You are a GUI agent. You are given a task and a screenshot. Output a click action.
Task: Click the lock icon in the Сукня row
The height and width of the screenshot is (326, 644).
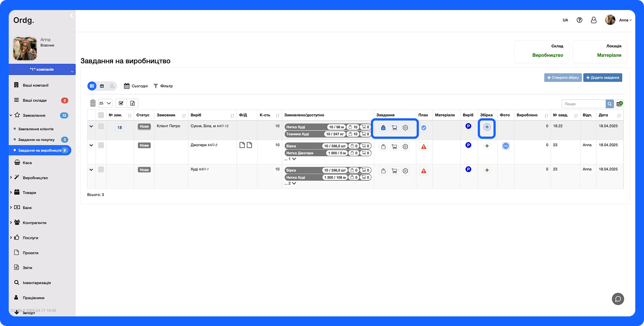[x=383, y=128]
